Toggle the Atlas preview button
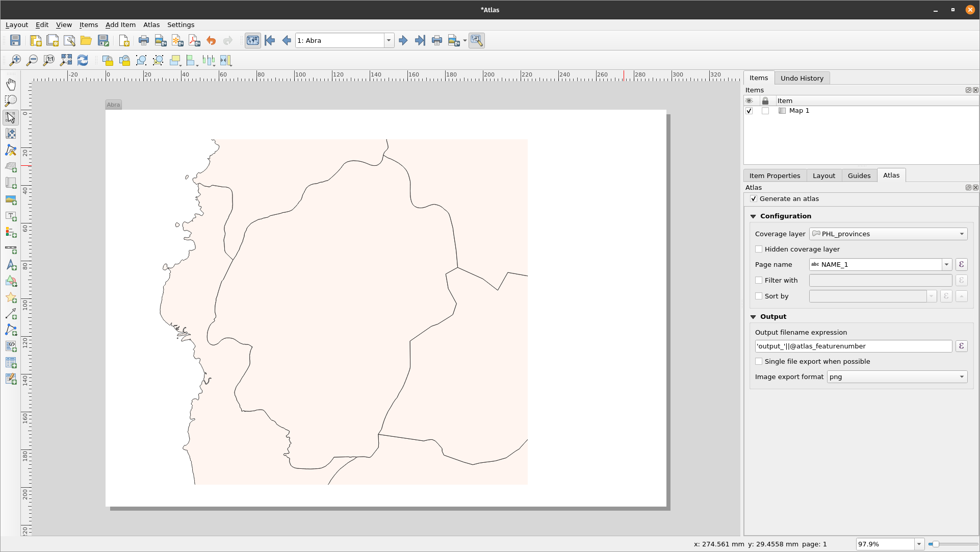 (253, 41)
